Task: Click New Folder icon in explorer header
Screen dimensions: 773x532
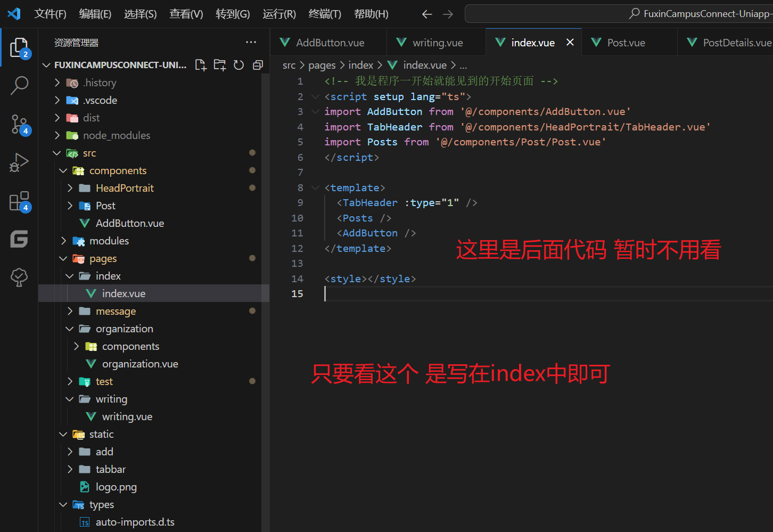Action: [x=219, y=65]
